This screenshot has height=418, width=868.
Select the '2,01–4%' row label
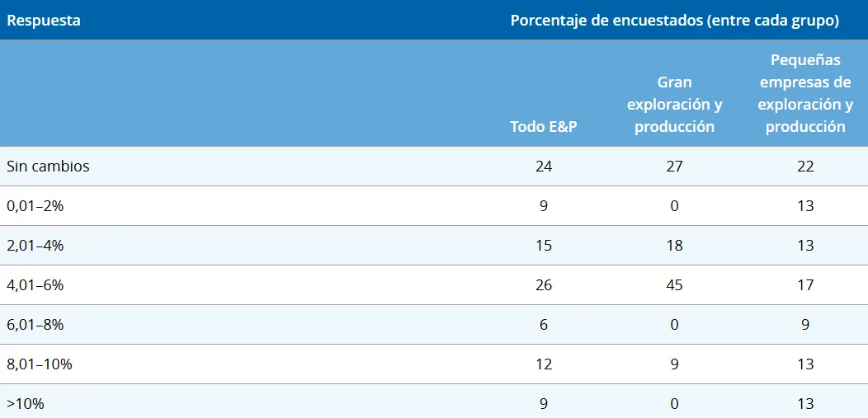tap(35, 245)
